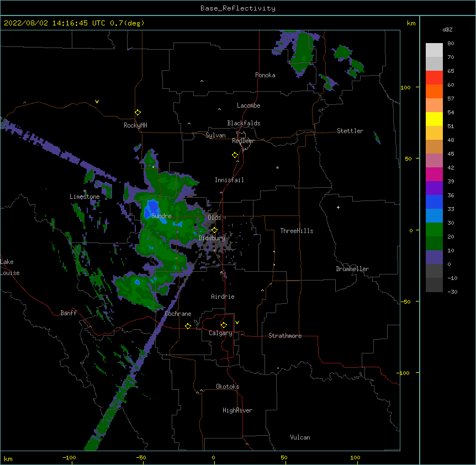Pick the red 65 dBZ legend swatch
476x465 pixels.
(434, 77)
